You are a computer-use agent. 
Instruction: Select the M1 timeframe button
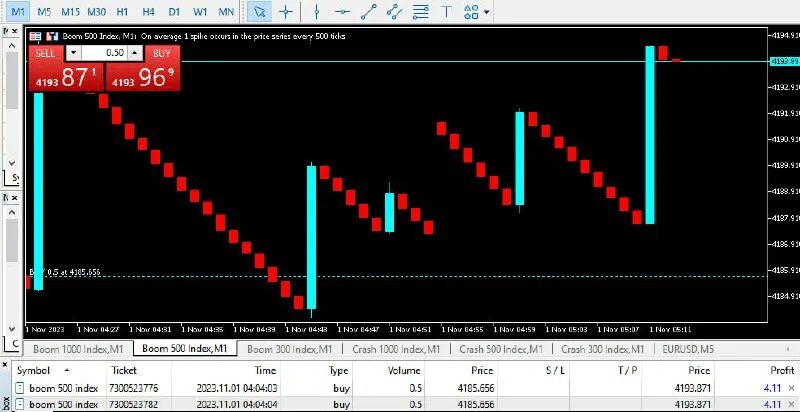[x=17, y=12]
